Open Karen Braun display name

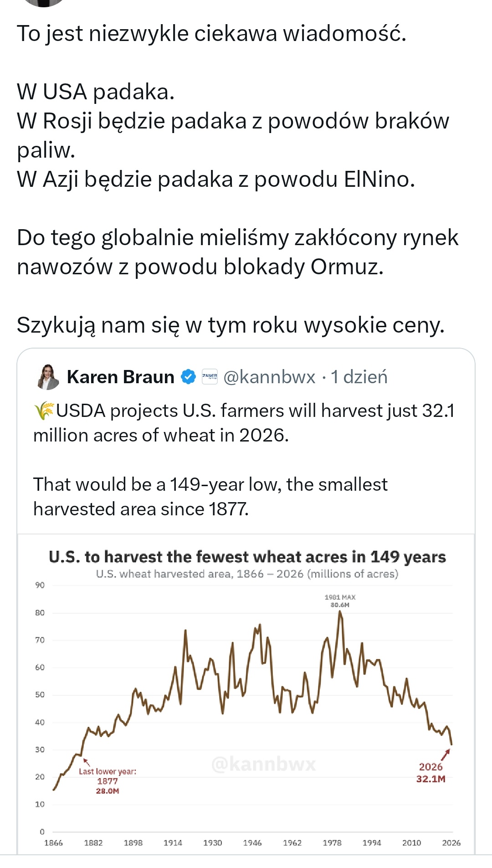(x=120, y=377)
